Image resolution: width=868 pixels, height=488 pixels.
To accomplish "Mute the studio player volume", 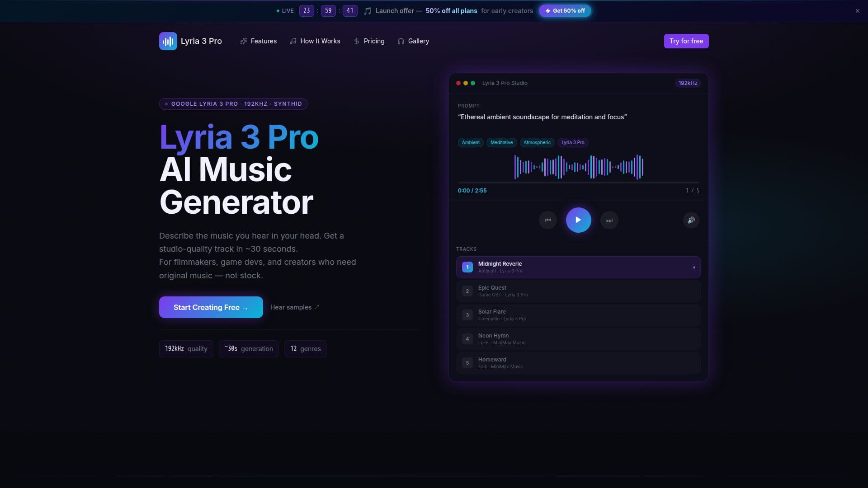I will point(691,220).
